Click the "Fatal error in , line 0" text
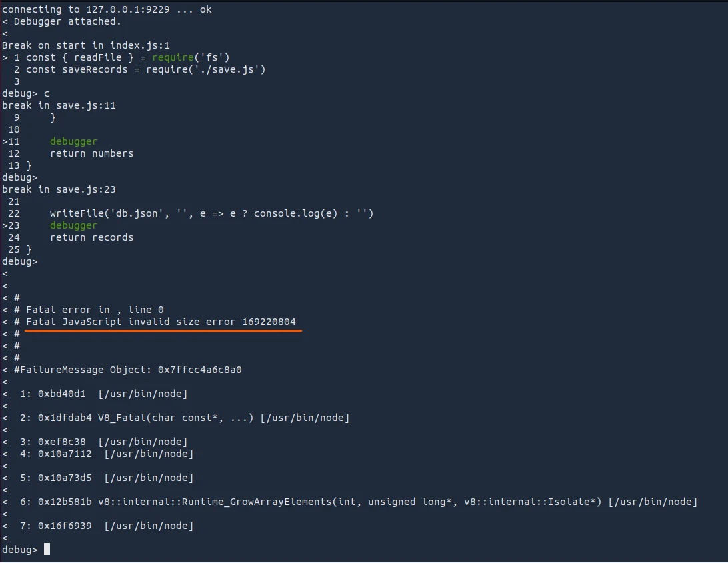The image size is (728, 563). coord(95,310)
